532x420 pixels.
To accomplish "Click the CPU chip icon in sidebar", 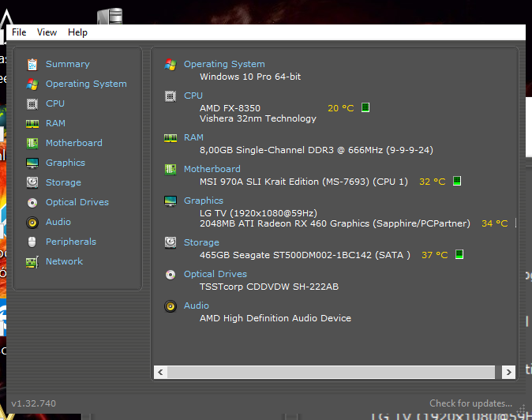I will tap(32, 103).
